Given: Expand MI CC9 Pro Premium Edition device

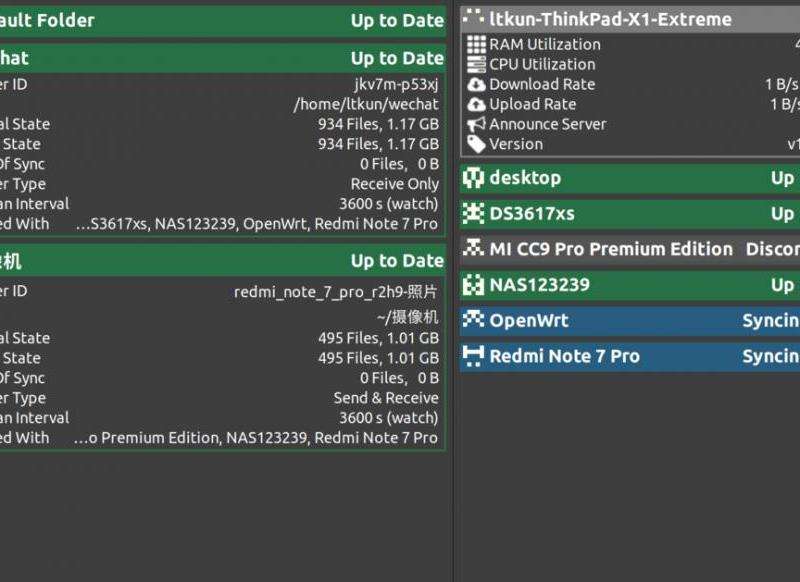Looking at the screenshot, I should [630, 249].
